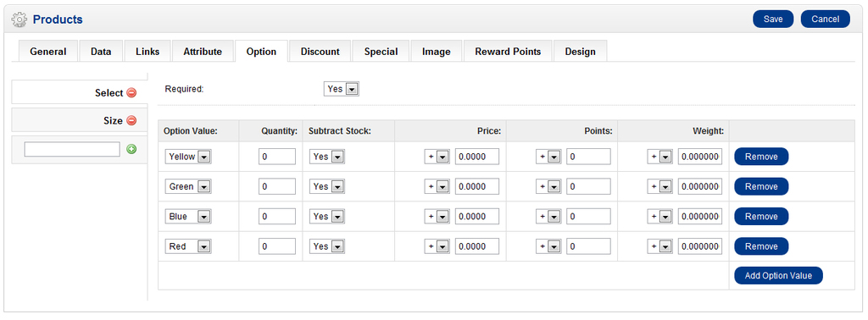Remove the Red option value row
This screenshot has width=868, height=320.
point(761,246)
